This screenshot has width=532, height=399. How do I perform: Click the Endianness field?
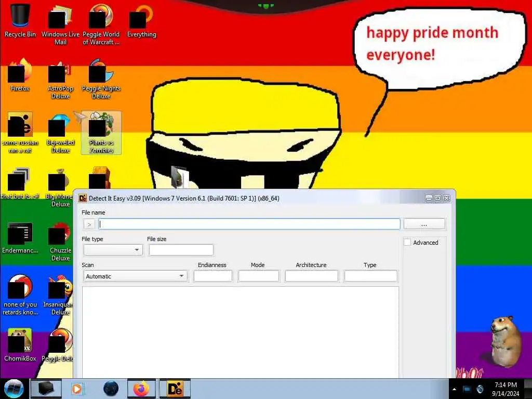pyautogui.click(x=212, y=276)
